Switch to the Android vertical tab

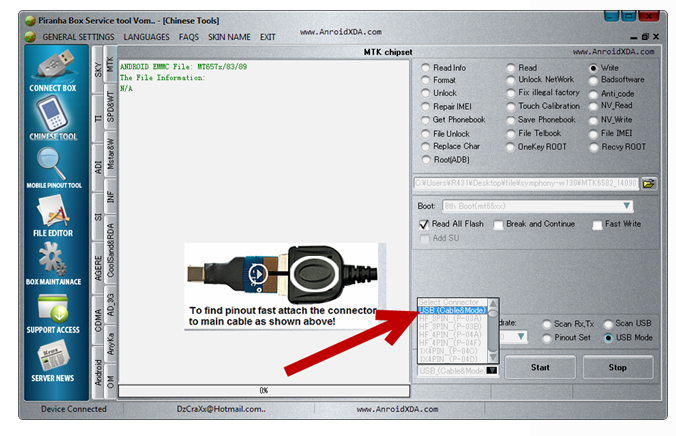pyautogui.click(x=98, y=372)
